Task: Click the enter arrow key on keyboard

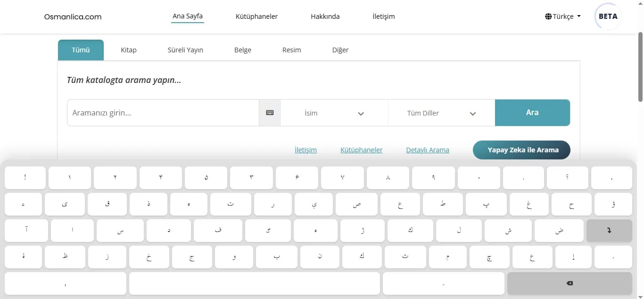Action: (609, 231)
